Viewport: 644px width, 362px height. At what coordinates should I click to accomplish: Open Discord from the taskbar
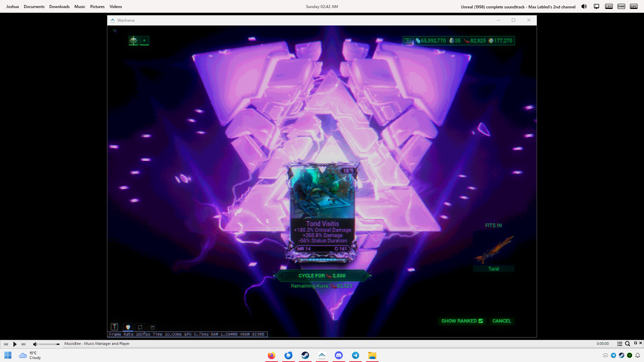339,355
